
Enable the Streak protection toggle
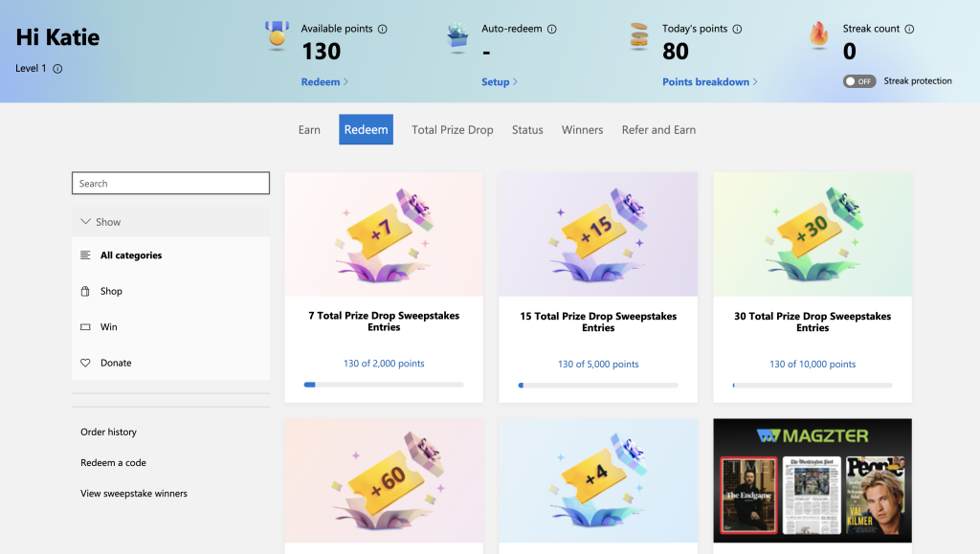[858, 81]
